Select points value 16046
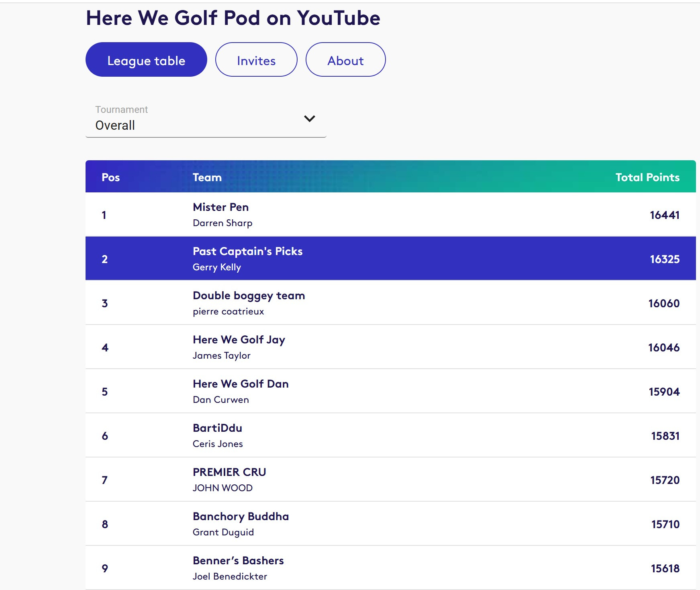Viewport: 700px width, 590px height. [x=664, y=347]
